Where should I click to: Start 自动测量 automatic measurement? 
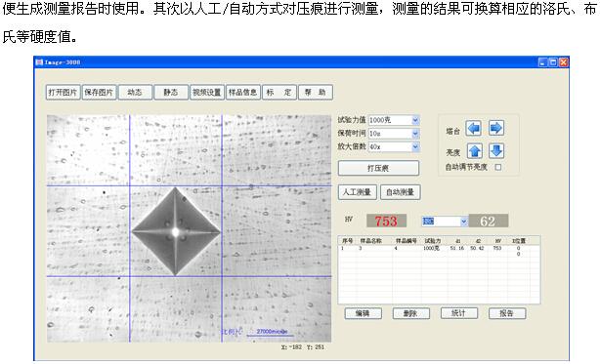tap(401, 192)
